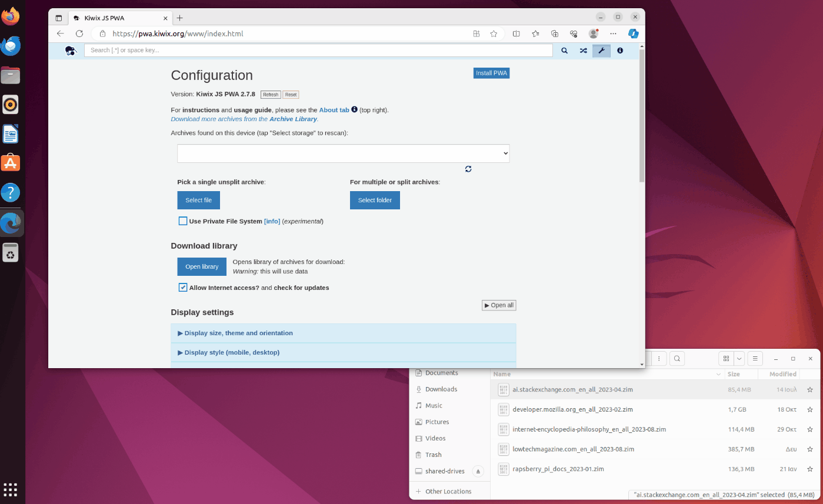The height and width of the screenshot is (504, 823).
Task: Open view options dropdown arrow in Files
Action: (739, 358)
